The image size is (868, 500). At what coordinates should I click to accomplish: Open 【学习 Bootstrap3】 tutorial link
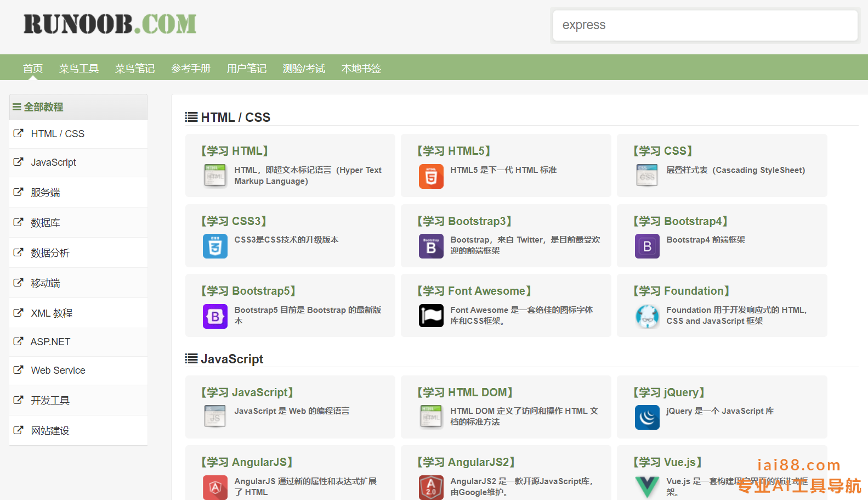(x=464, y=221)
